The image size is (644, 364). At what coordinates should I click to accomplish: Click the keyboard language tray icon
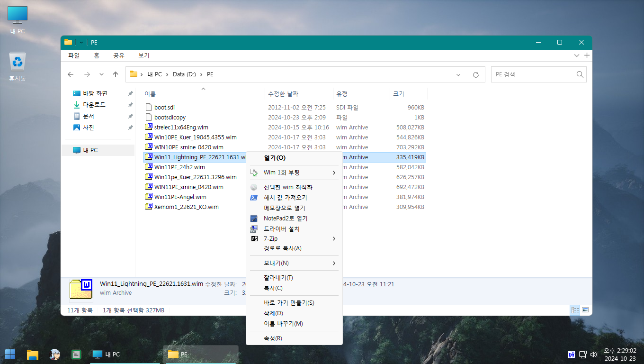pyautogui.click(x=572, y=355)
